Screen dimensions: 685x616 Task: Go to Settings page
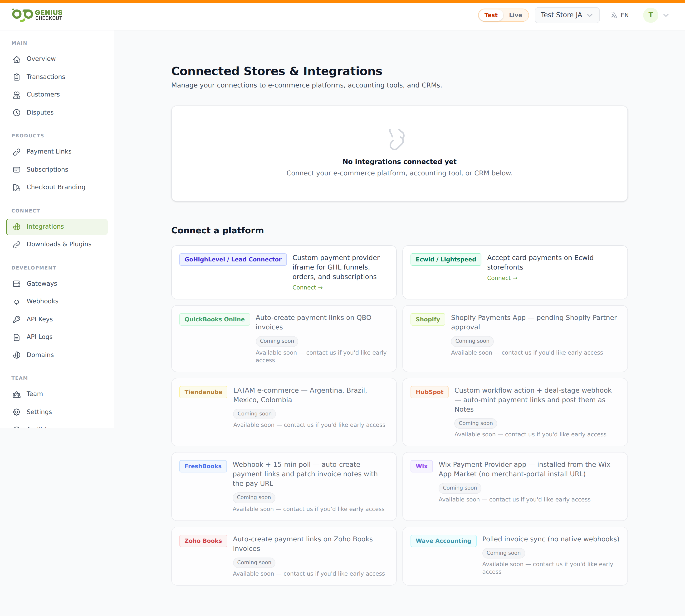pyautogui.click(x=57, y=412)
